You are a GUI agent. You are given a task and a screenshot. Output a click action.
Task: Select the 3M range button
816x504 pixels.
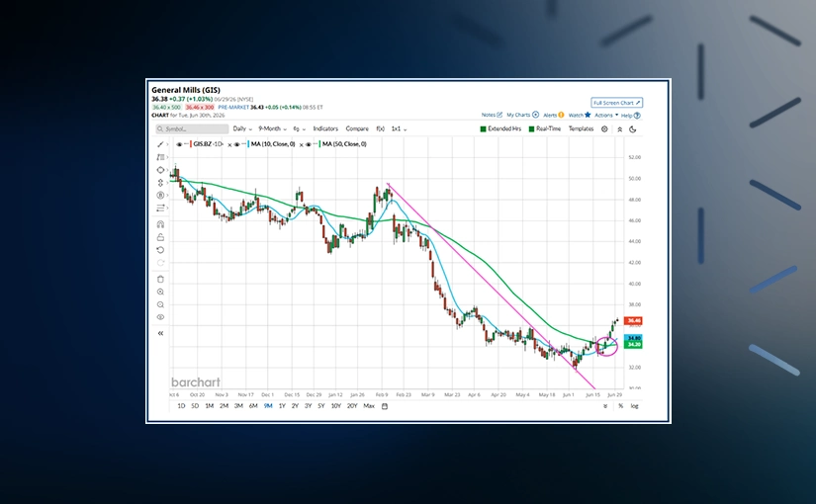pos(238,406)
